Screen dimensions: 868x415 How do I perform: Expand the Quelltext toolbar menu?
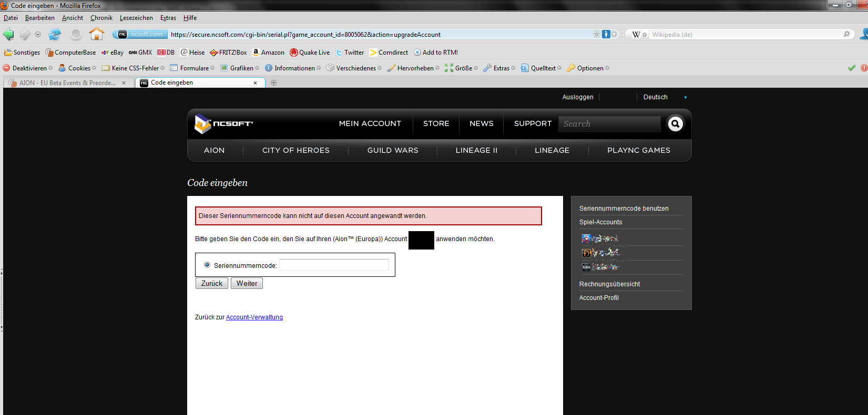541,68
